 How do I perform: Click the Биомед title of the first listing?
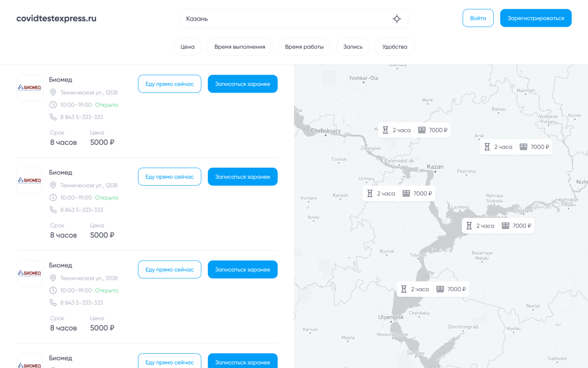pos(61,79)
